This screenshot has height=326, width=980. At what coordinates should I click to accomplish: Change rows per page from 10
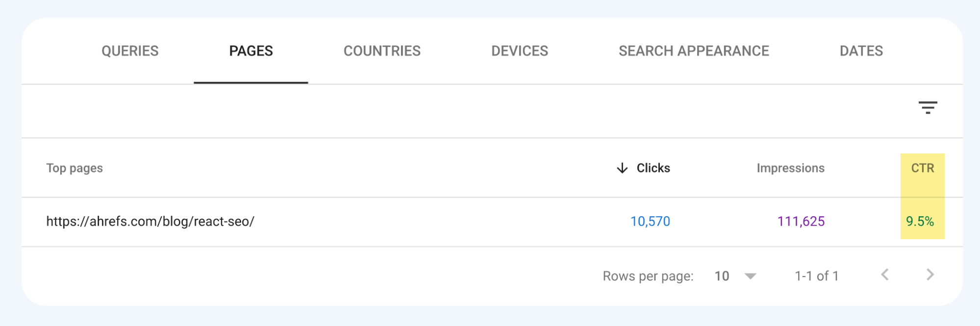pos(721,276)
